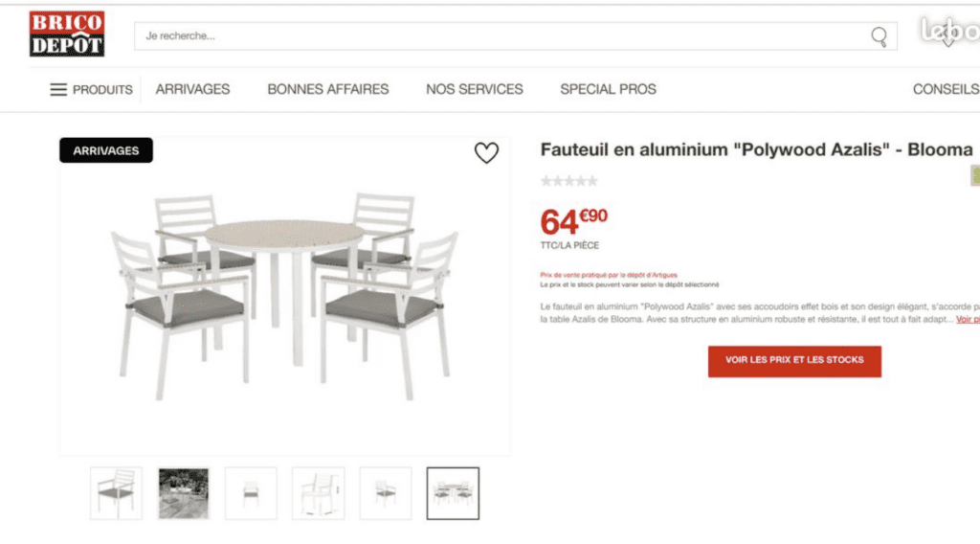Add product to favorites with heart icon
This screenshot has height=544, width=980.
(486, 152)
